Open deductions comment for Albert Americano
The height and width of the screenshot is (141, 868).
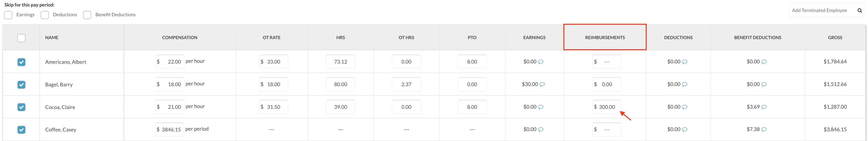pos(685,62)
